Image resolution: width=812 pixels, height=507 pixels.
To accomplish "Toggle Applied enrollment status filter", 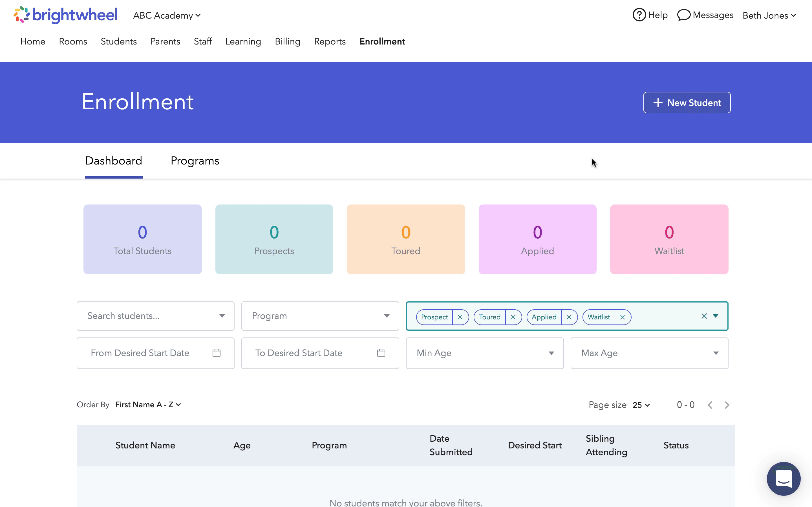I will point(568,317).
